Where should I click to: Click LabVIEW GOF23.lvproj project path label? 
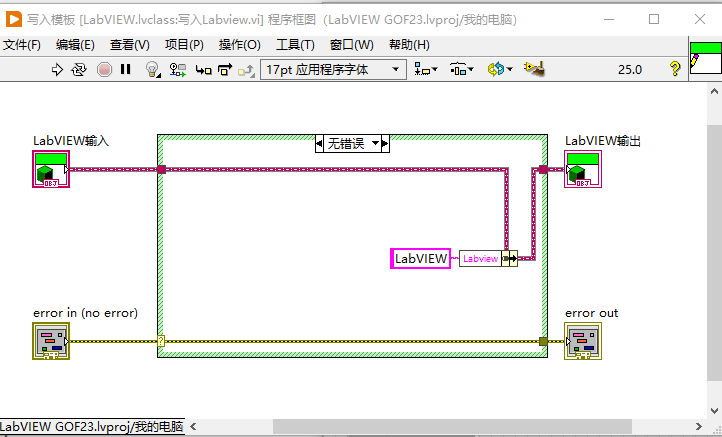coord(92,427)
